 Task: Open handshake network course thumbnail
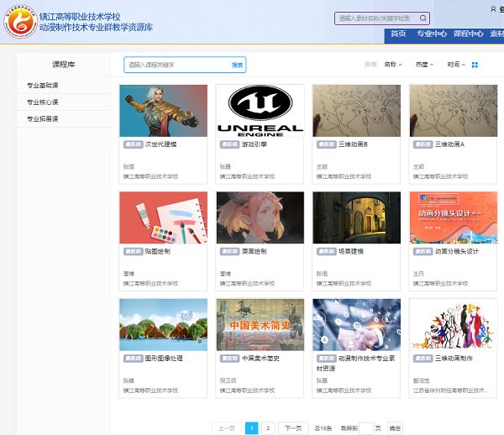tap(357, 325)
